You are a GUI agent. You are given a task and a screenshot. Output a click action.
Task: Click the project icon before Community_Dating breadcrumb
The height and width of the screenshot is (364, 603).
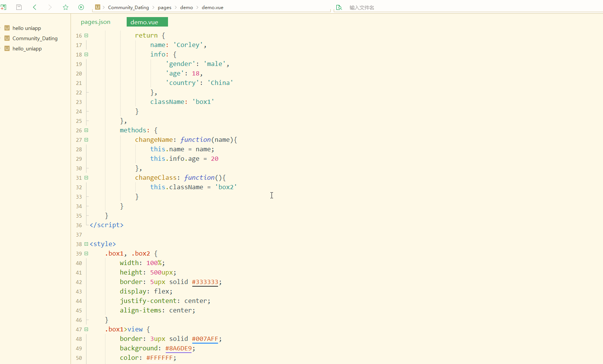point(97,7)
